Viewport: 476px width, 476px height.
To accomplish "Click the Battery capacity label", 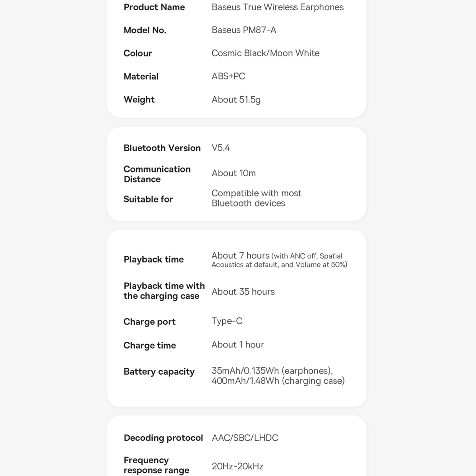I will point(159,372).
